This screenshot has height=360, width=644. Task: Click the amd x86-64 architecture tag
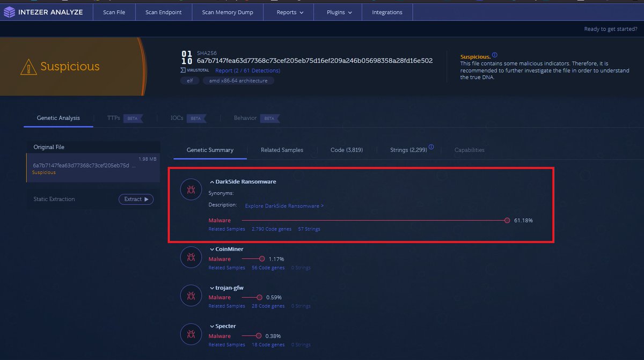coord(239,80)
